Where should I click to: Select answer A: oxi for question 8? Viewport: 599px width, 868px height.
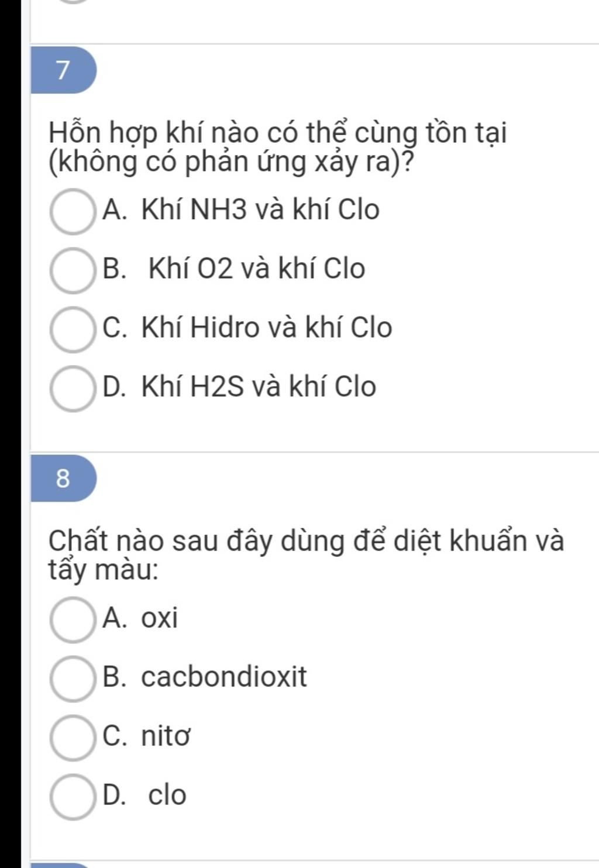73,620
